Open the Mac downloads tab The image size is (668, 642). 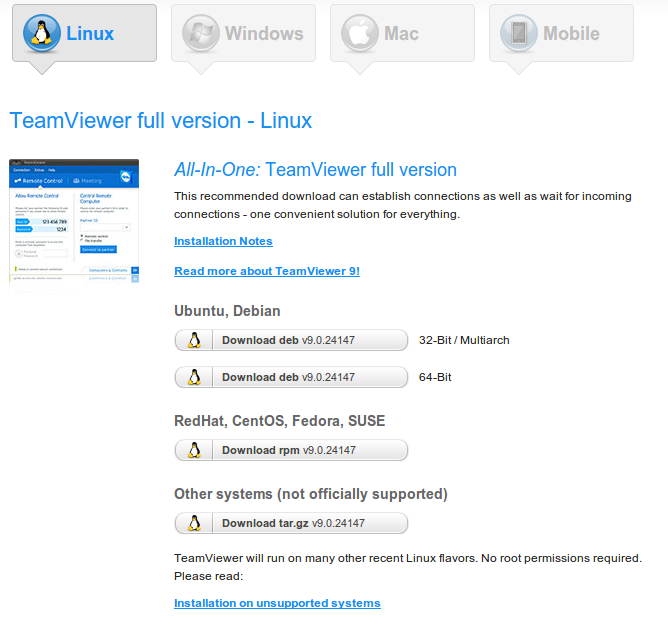click(402, 33)
